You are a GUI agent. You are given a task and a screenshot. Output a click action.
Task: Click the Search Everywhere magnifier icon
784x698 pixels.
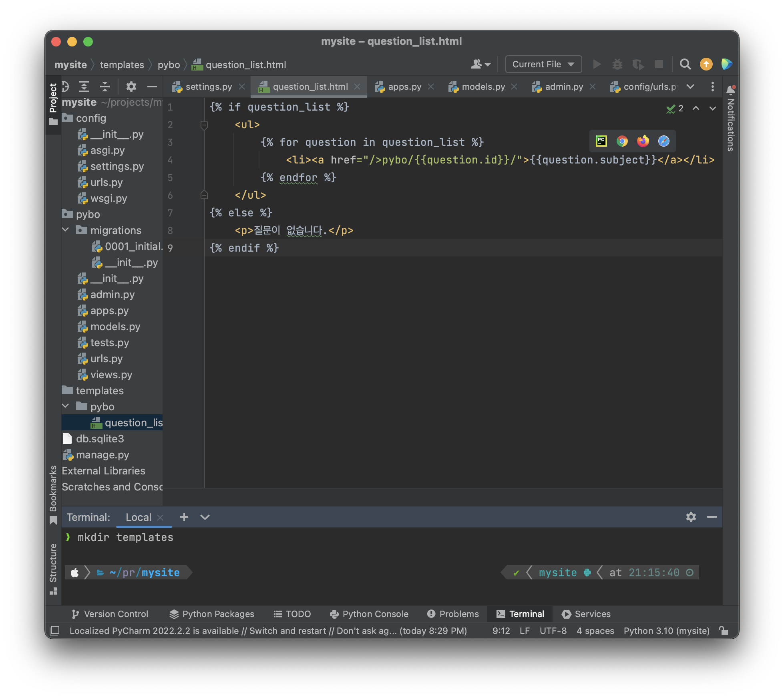coord(685,64)
